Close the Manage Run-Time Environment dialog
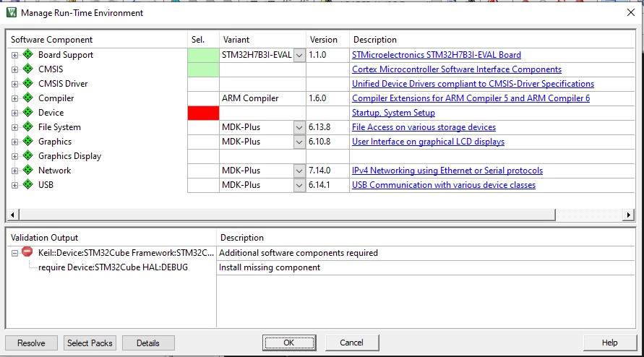Image resolution: width=644 pixels, height=357 pixels. click(631, 12)
